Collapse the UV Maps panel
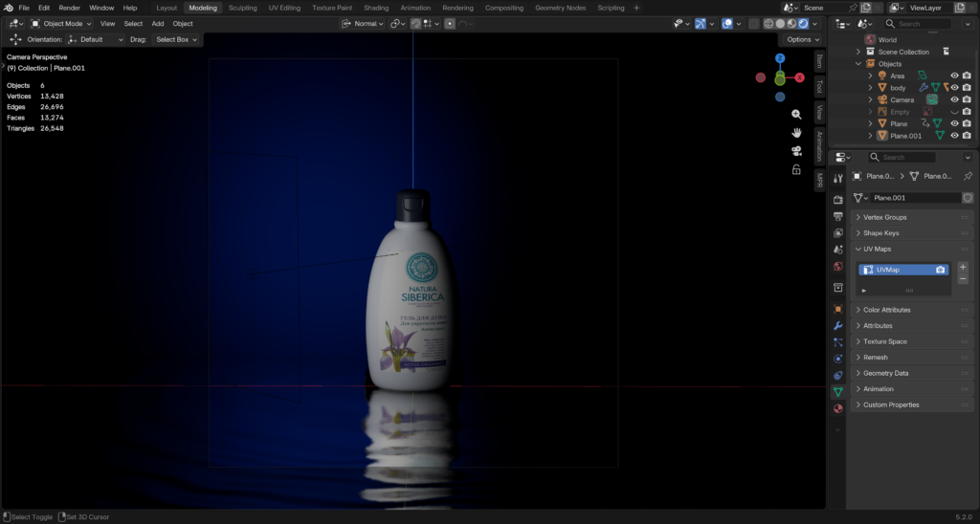 [912, 249]
